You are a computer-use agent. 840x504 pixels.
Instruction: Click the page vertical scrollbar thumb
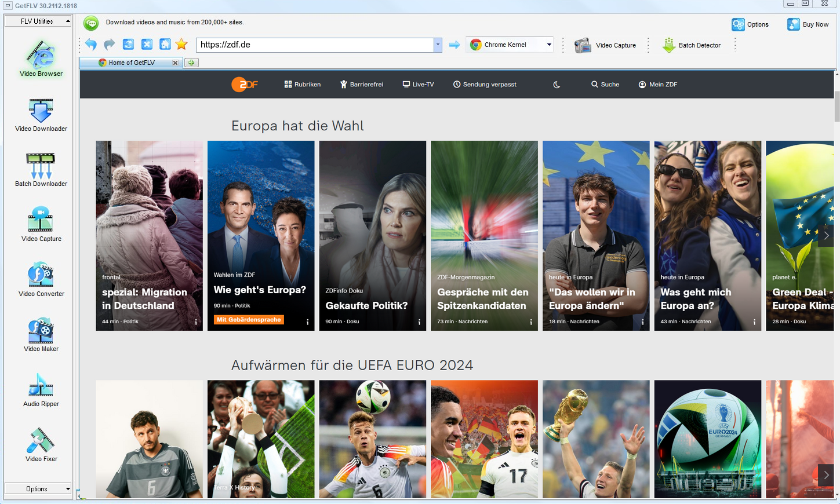coord(837,106)
